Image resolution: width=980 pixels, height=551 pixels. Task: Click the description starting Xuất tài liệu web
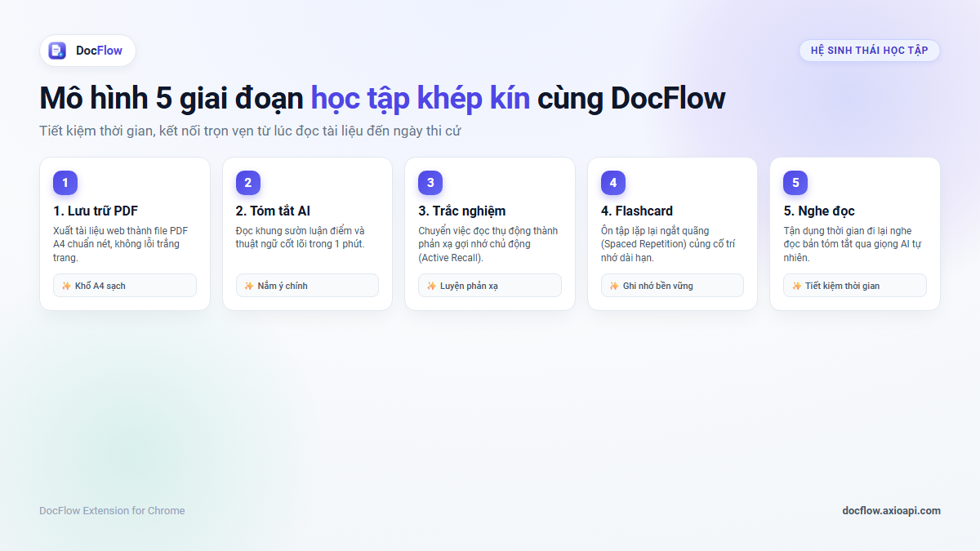121,244
